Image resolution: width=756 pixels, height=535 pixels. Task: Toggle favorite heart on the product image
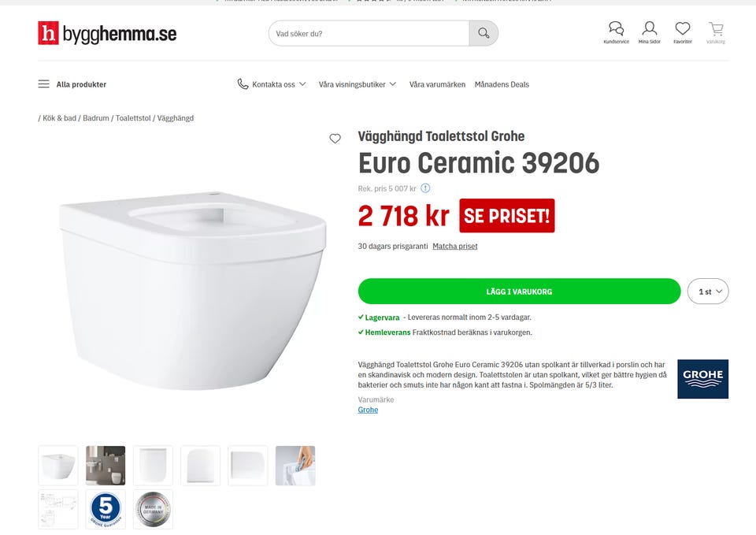(x=335, y=139)
